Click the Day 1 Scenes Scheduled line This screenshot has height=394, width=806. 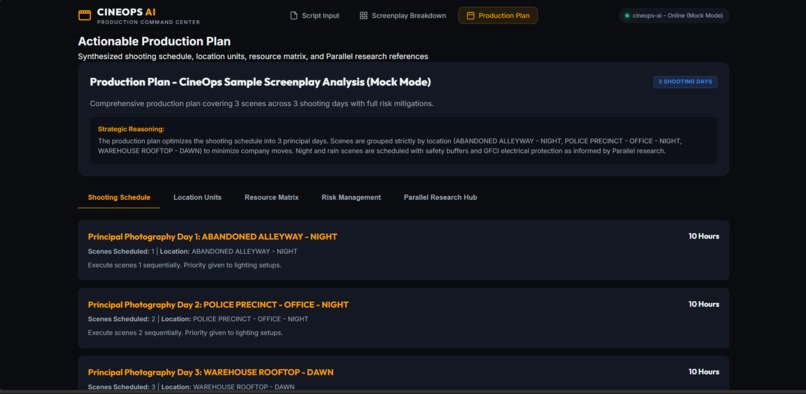[192, 252]
